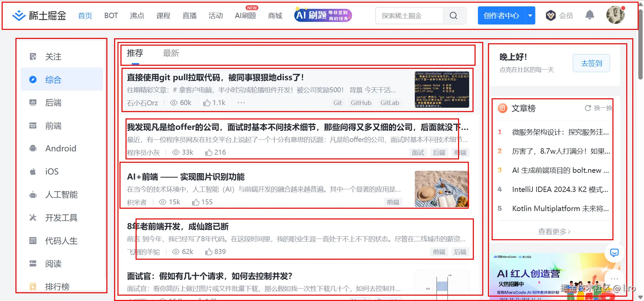The image size is (644, 301).
Task: Open 课程 in top navigation
Action: tap(163, 16)
